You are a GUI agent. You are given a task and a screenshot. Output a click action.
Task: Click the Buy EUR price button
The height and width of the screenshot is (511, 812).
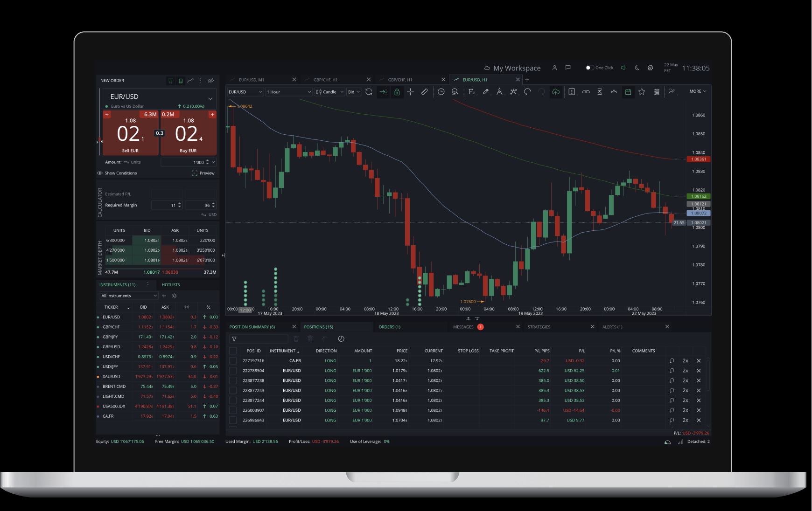pos(189,133)
